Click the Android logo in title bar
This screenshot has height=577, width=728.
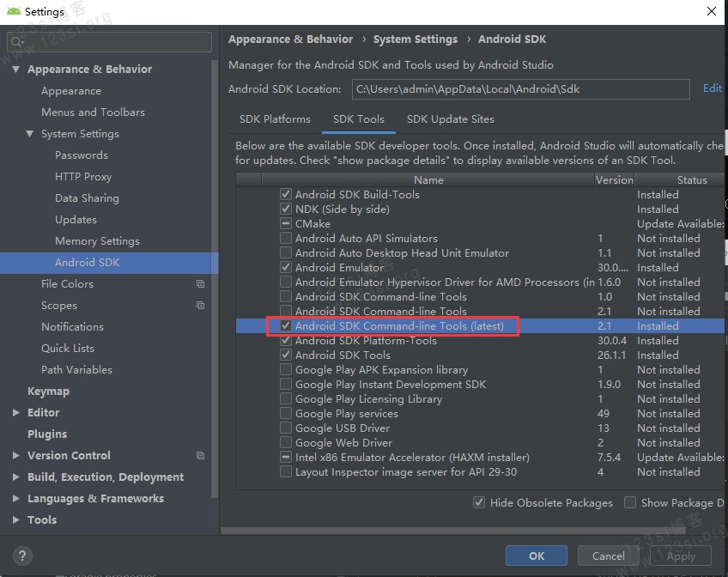tap(14, 11)
